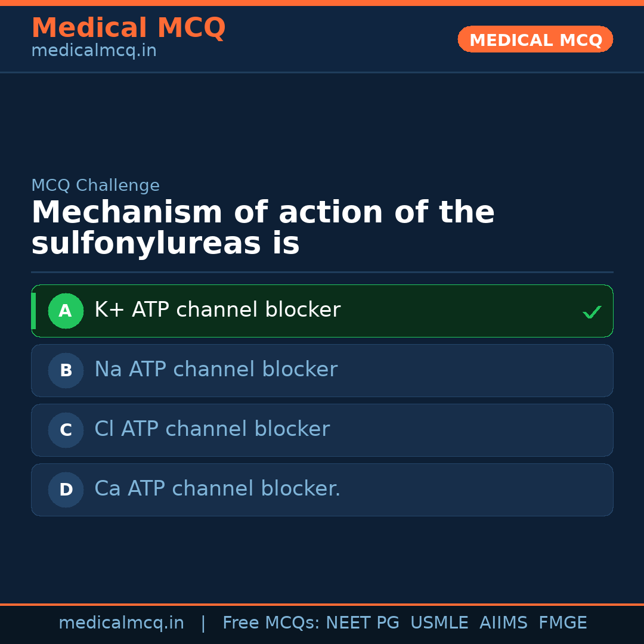
Task: Open medicalmcq.in link in the footer
Action: [121, 623]
